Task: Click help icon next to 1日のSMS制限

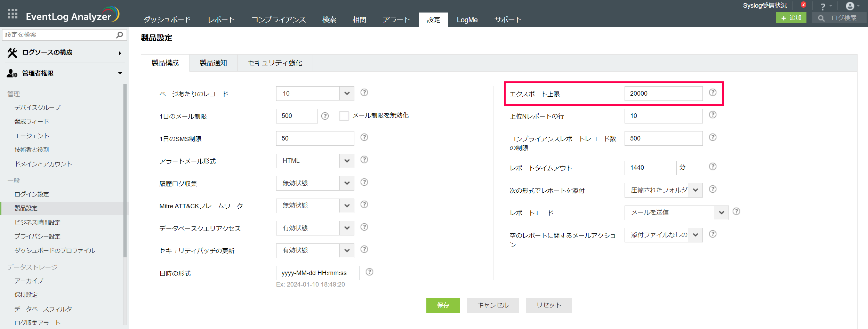Action: click(364, 137)
